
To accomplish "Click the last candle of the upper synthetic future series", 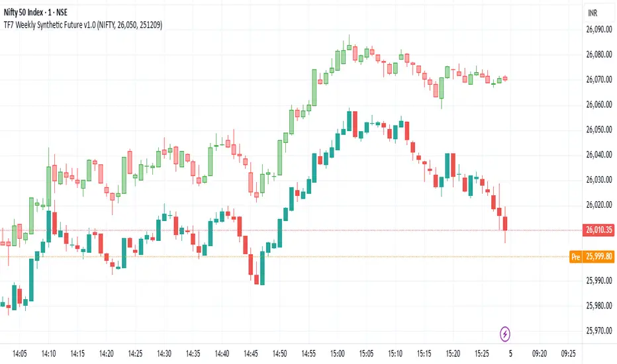I will click(x=505, y=78).
